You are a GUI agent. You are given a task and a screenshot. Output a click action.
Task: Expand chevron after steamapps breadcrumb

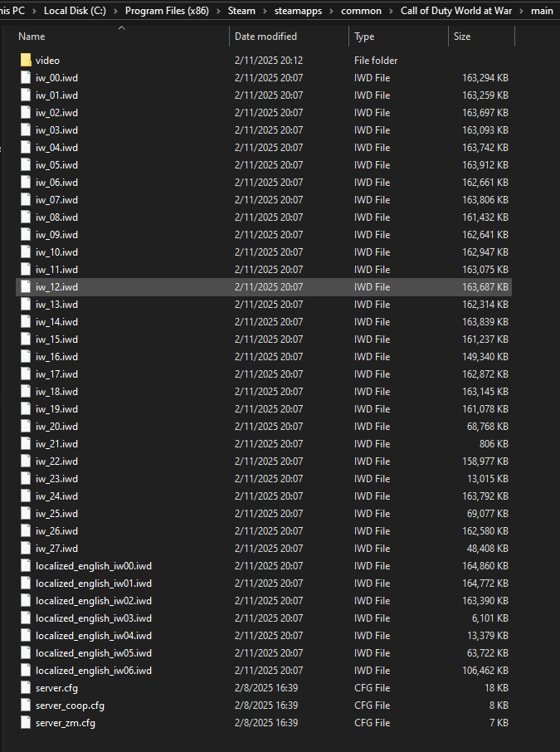(x=331, y=11)
